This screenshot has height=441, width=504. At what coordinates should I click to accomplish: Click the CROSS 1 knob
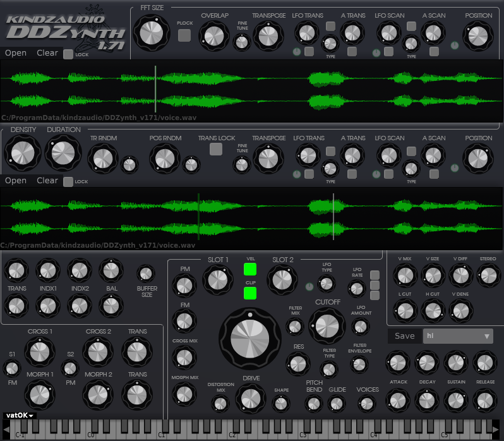[40, 352]
